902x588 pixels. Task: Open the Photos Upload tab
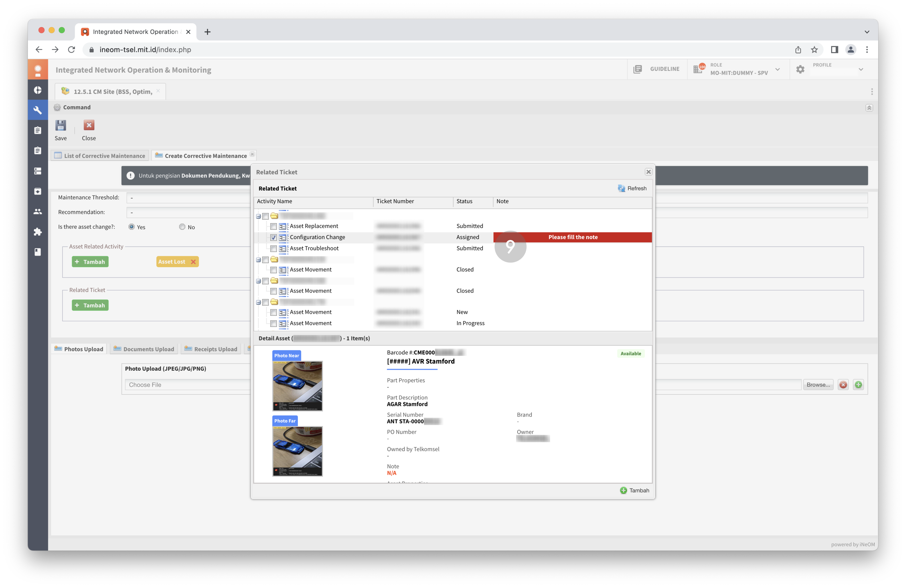click(x=79, y=349)
